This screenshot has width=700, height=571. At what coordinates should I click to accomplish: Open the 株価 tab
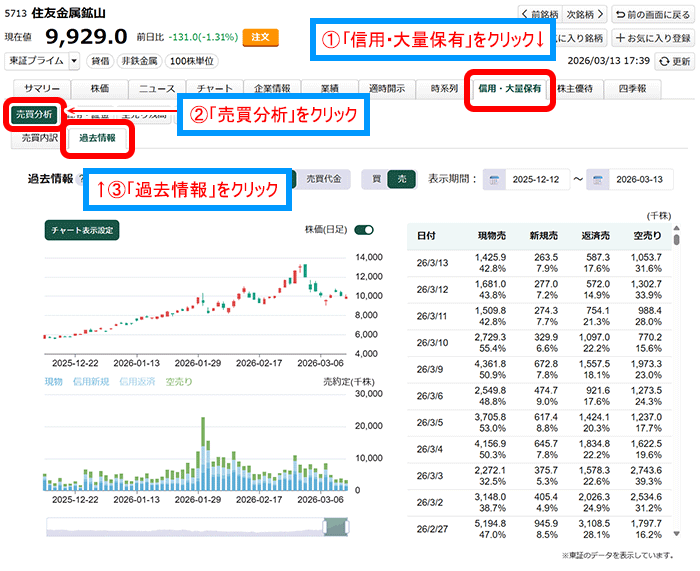pos(100,89)
